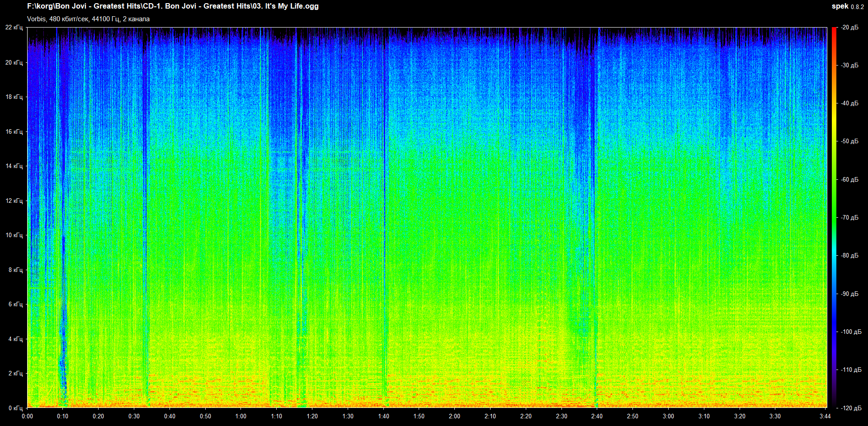Viewport: 868px width, 426px height.
Task: Click the 4 кГц frequency label
Action: [15, 339]
